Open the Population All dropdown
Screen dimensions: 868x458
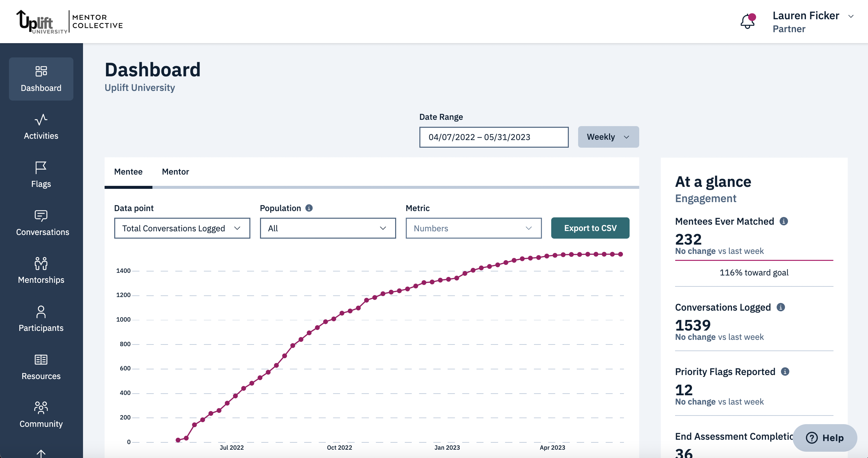point(327,228)
